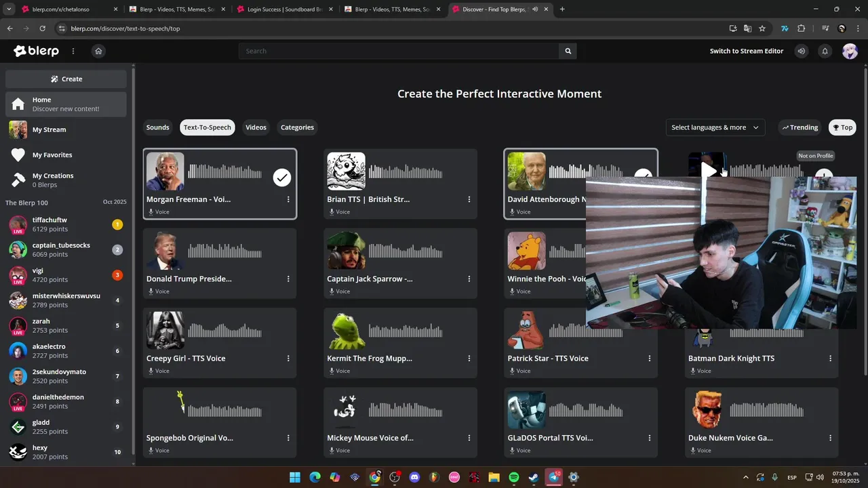Open Discord from the taskbar

tap(414, 477)
